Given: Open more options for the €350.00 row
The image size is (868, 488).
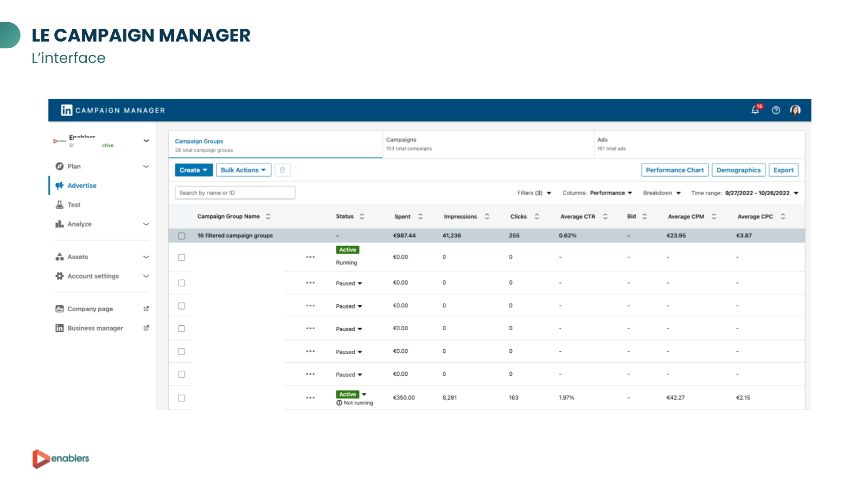Looking at the screenshot, I should [x=310, y=397].
